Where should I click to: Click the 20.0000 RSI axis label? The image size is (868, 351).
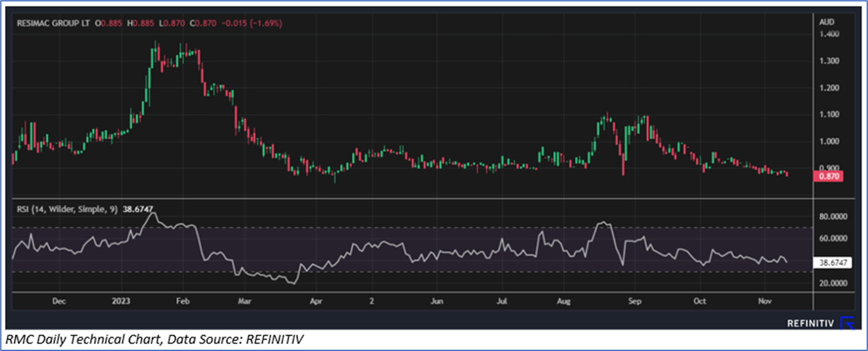832,283
